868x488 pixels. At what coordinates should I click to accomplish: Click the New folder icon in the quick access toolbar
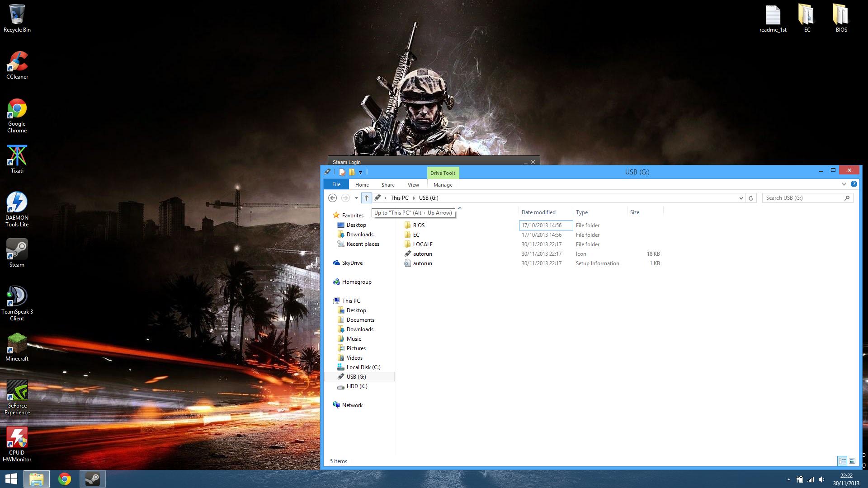pos(352,172)
